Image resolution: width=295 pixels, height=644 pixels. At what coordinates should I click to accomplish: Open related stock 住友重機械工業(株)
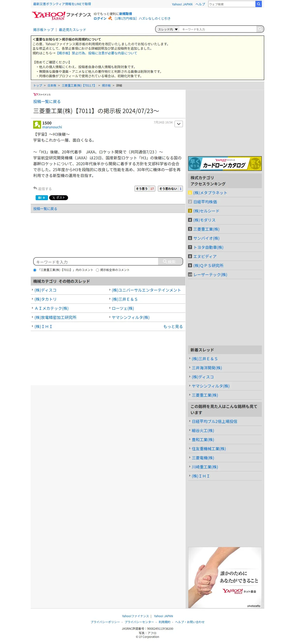[x=209, y=449]
